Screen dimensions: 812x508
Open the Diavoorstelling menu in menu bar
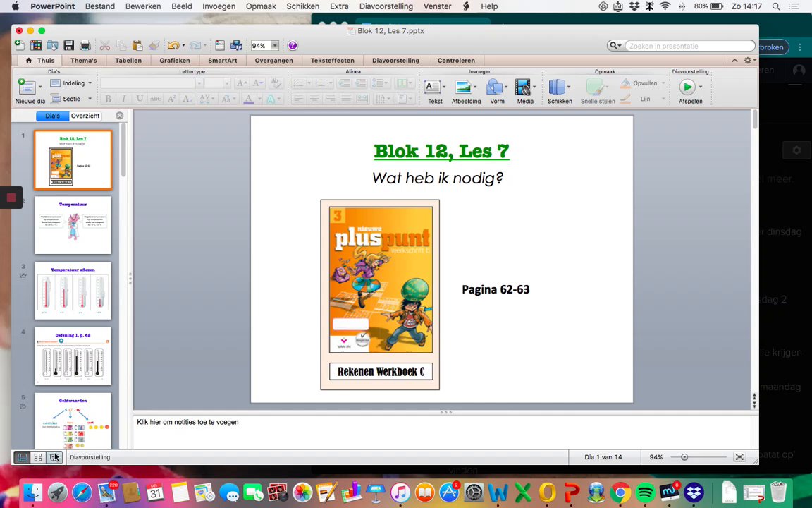coord(386,6)
